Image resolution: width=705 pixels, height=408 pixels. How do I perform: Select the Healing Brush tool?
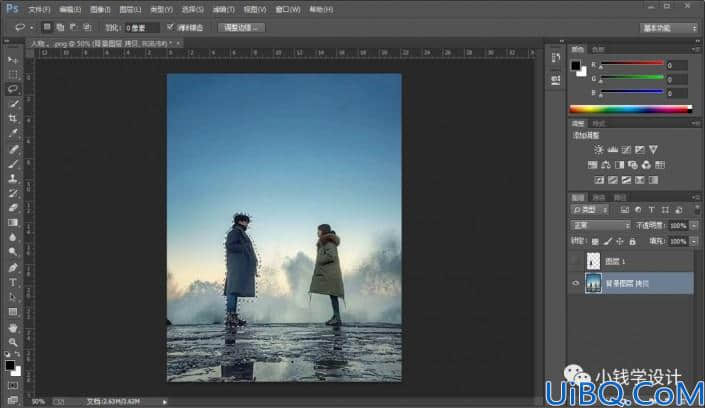13,149
